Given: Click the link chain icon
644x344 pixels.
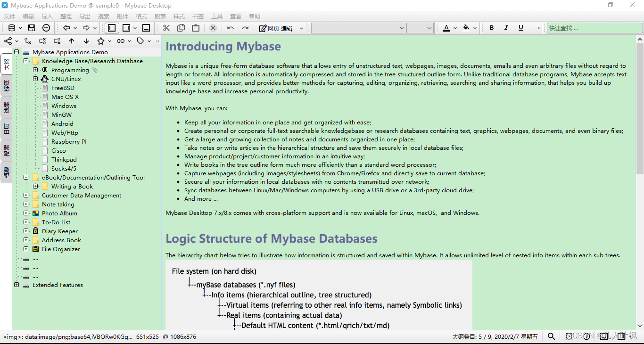Looking at the screenshot, I should tap(121, 41).
